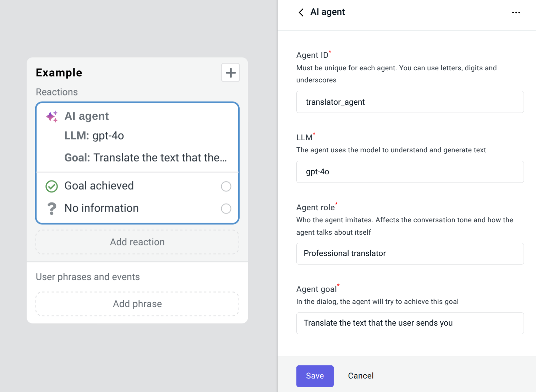The image size is (536, 392).
Task: Click the back arrow beside AI agent
Action: click(301, 12)
